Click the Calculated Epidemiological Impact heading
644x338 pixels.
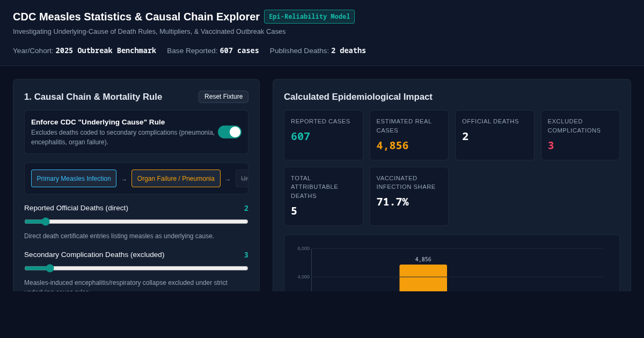coord(358,97)
